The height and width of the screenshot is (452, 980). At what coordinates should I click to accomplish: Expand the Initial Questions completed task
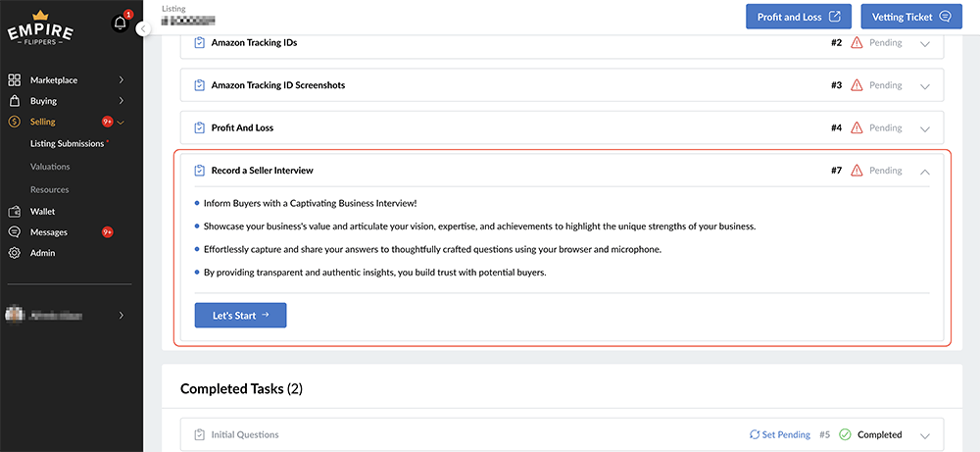(924, 435)
